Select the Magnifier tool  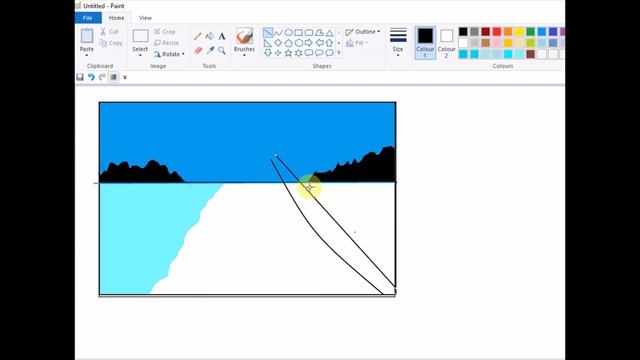point(222,50)
